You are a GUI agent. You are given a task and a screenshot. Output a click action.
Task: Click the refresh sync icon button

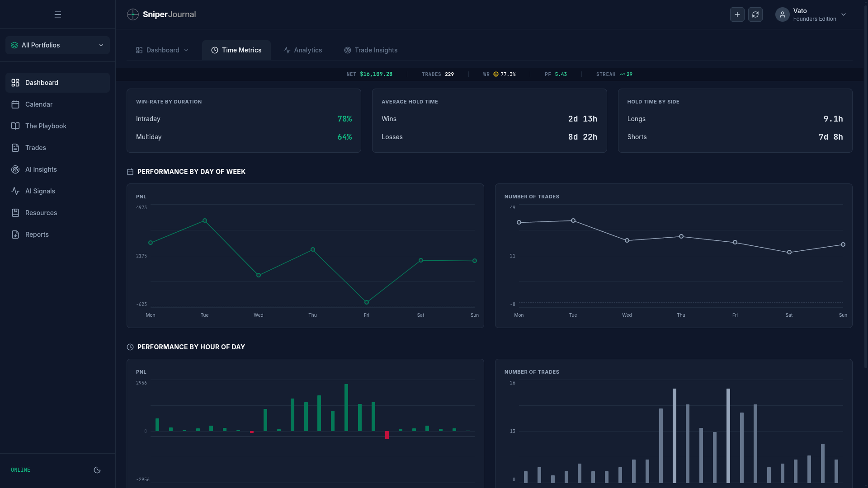coord(755,14)
